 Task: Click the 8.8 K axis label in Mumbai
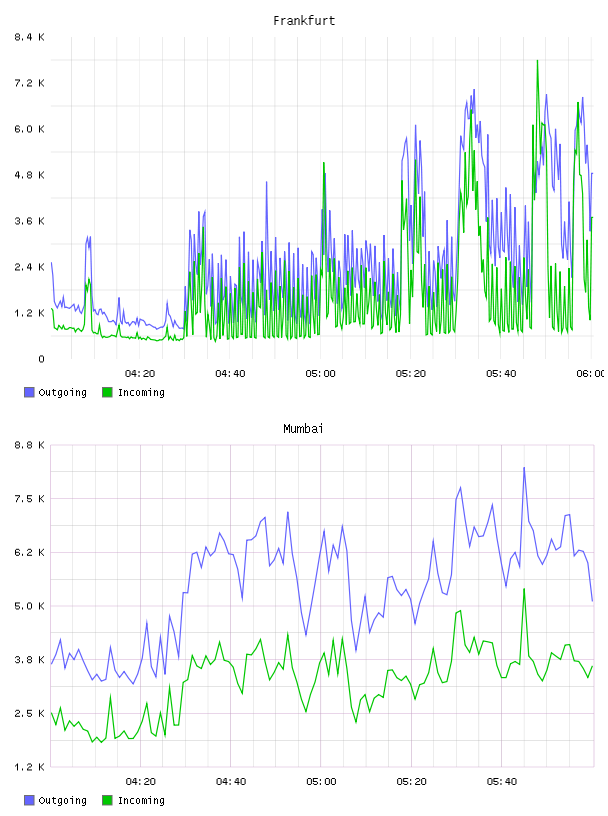point(29,445)
